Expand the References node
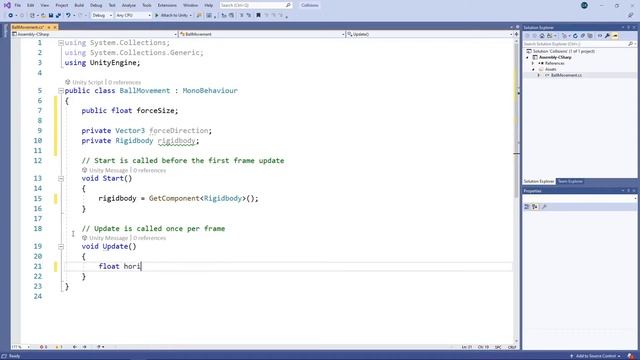The height and width of the screenshot is (360, 640). [x=533, y=63]
